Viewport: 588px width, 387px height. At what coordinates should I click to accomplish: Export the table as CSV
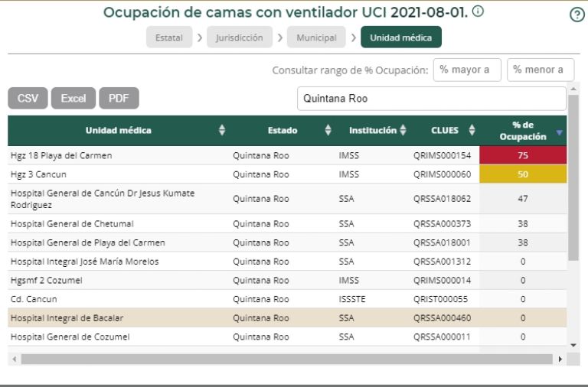28,98
